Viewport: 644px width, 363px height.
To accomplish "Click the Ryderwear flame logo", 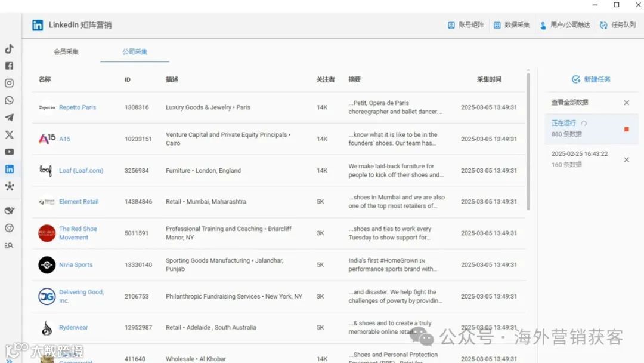I will point(47,328).
